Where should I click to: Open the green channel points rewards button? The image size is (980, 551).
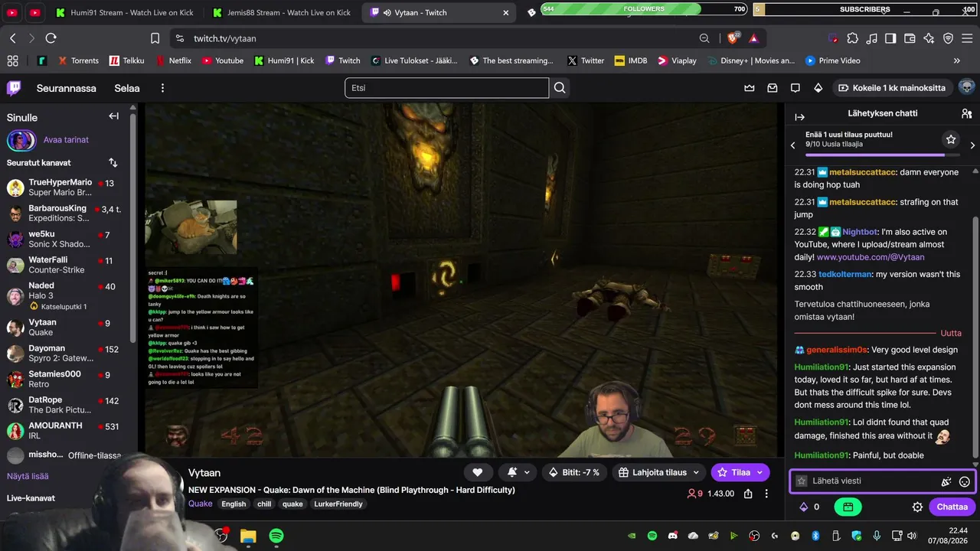coord(848,507)
